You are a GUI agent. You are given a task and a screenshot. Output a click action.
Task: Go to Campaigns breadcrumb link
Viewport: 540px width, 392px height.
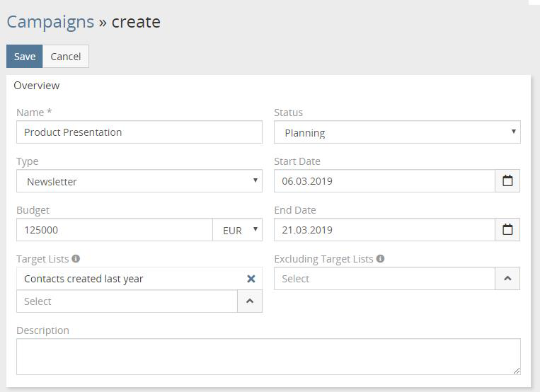click(50, 22)
